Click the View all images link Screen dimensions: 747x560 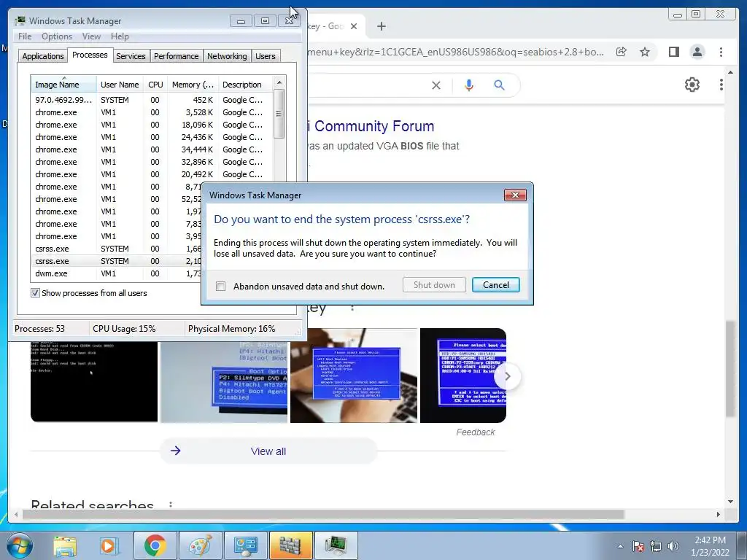point(268,451)
